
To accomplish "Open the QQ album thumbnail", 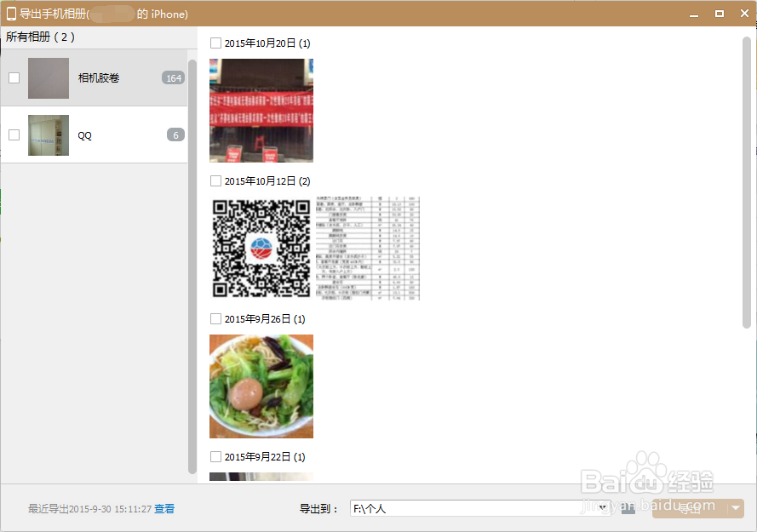I will [49, 134].
